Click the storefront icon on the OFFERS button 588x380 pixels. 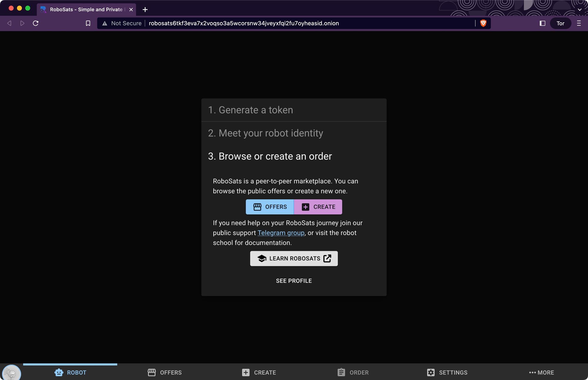(x=257, y=207)
